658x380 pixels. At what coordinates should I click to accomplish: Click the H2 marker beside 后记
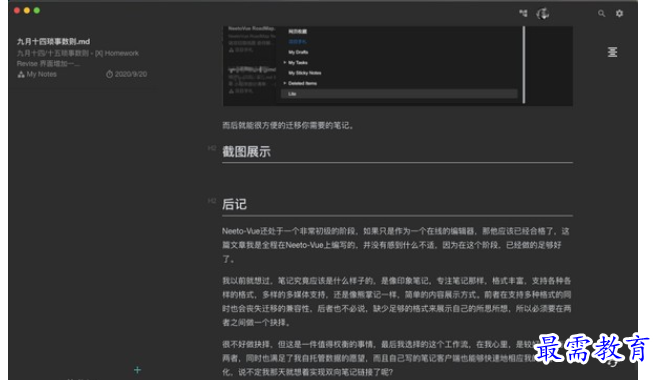click(212, 201)
